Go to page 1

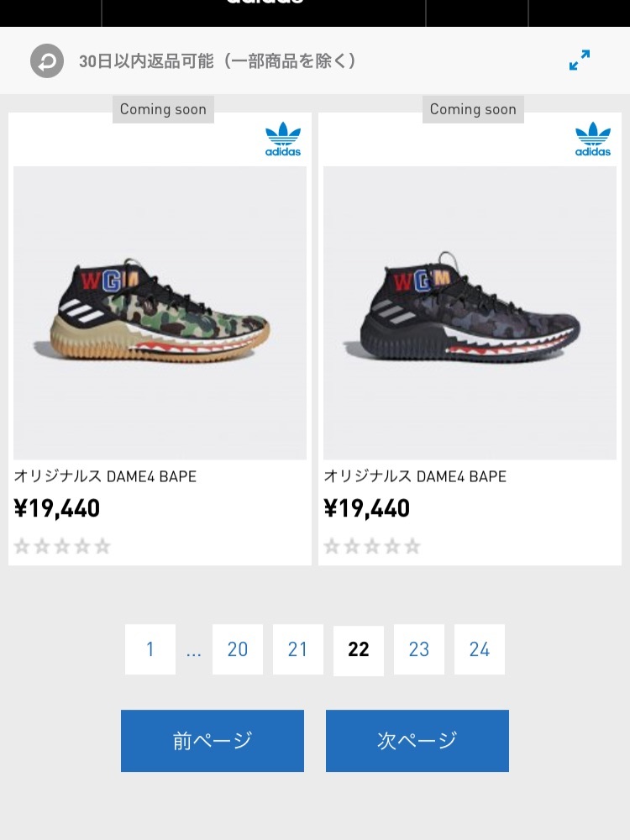[x=150, y=649]
